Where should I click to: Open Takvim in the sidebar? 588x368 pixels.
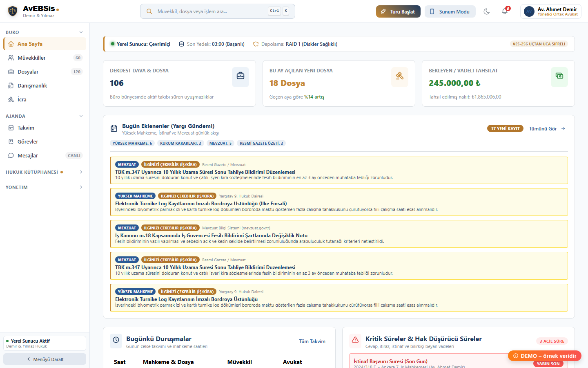45,128
